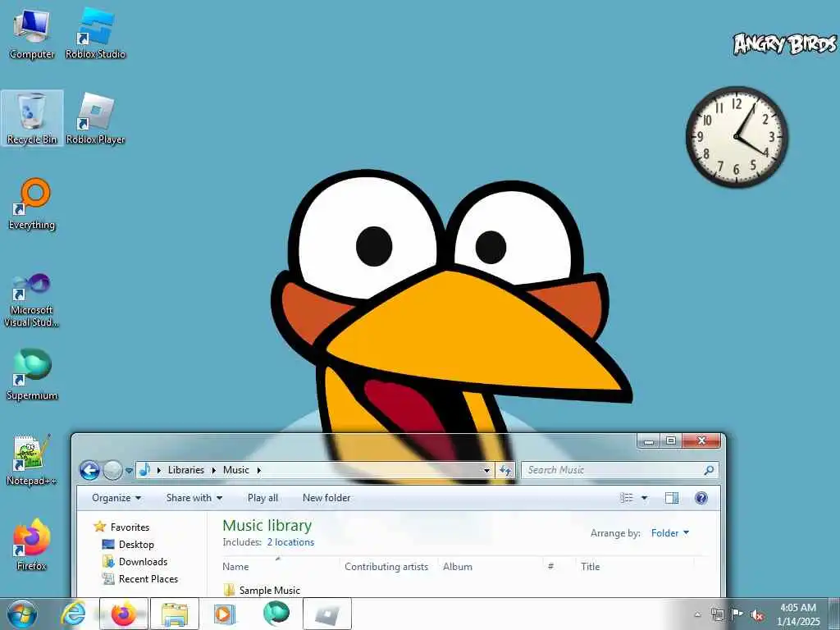The image size is (840, 630).
Task: Open the Share with menu
Action: [194, 498]
